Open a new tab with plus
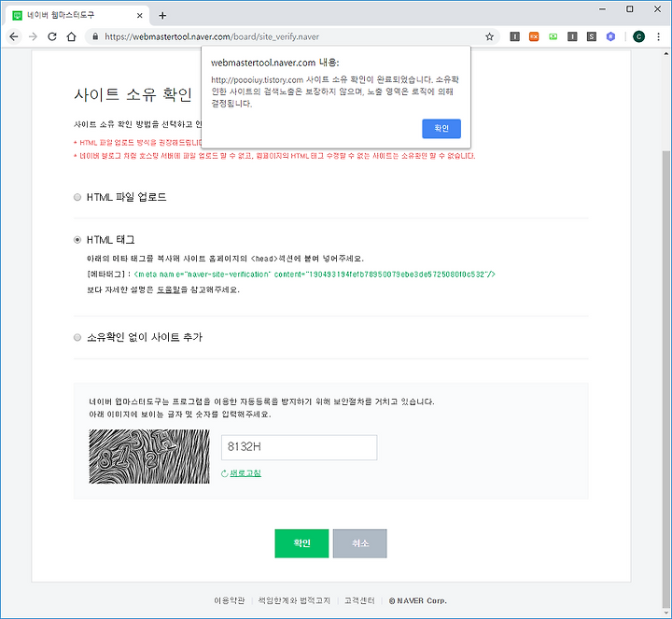Screen dimensions: 672x619 coord(162,16)
